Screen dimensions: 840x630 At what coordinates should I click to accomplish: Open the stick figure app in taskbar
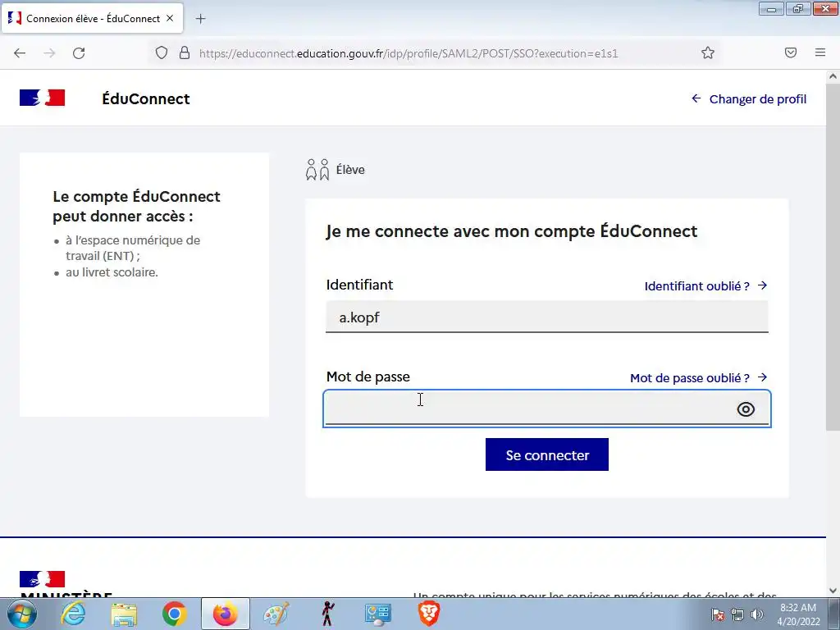click(327, 614)
